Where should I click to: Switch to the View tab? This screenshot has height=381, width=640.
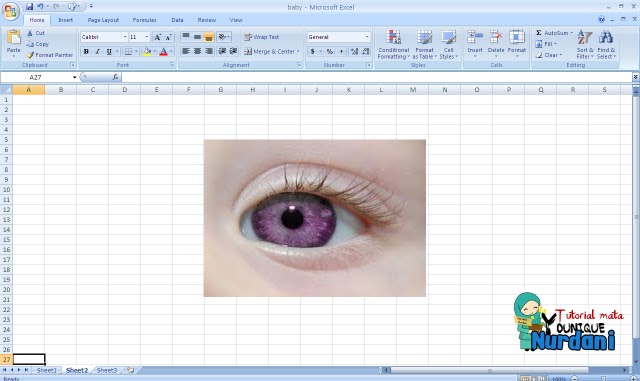point(236,20)
